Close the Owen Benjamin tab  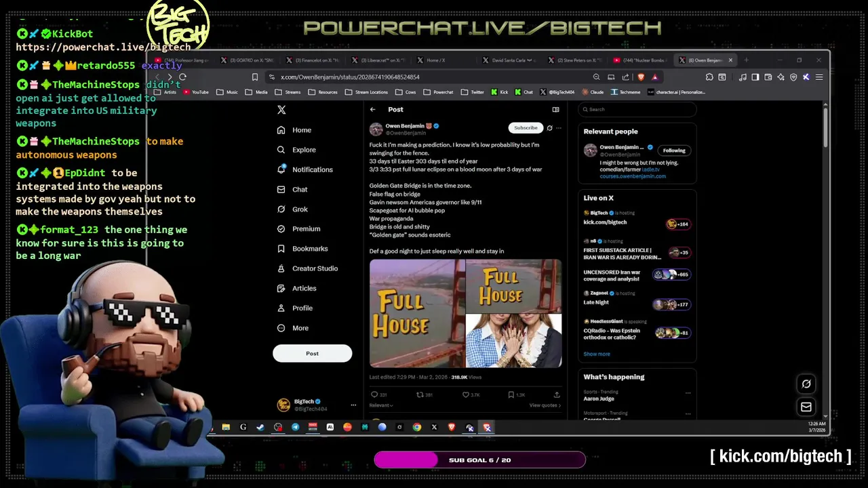tap(730, 60)
